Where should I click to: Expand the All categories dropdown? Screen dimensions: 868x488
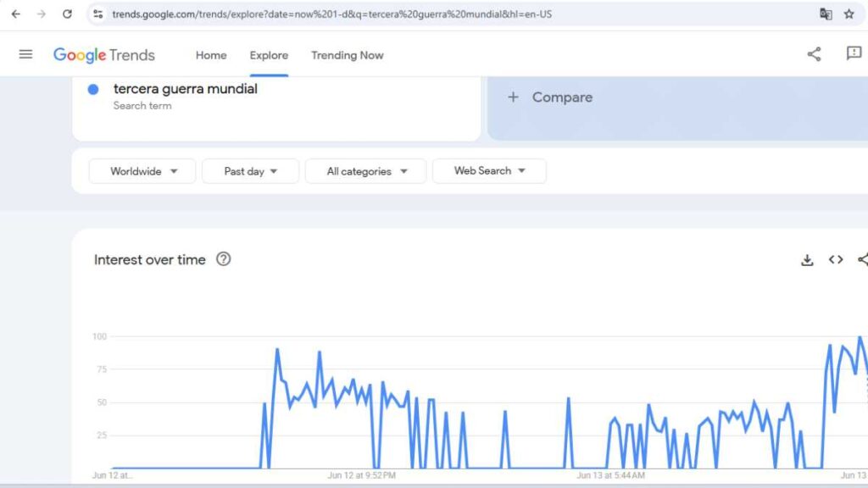click(x=367, y=171)
